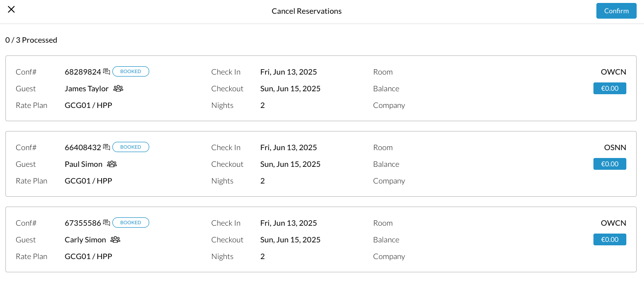Click the BOOKED status pill on Carly Simon's reservation

tap(131, 222)
